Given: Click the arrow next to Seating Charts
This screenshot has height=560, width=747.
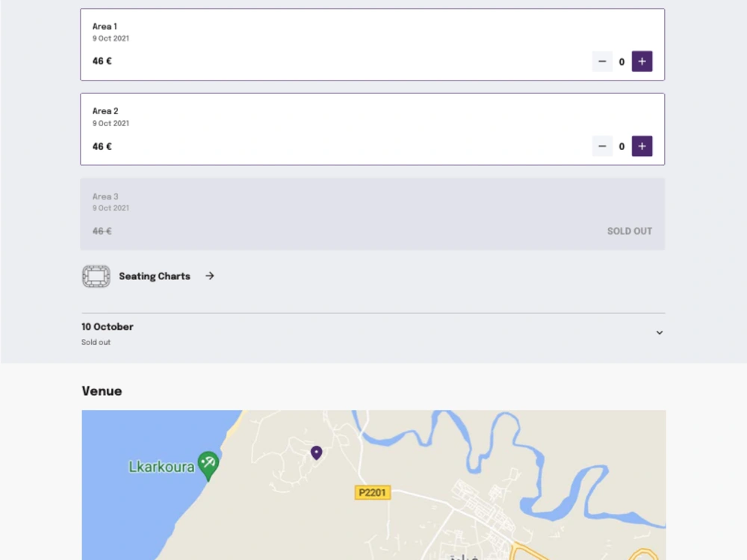Looking at the screenshot, I should tap(210, 276).
